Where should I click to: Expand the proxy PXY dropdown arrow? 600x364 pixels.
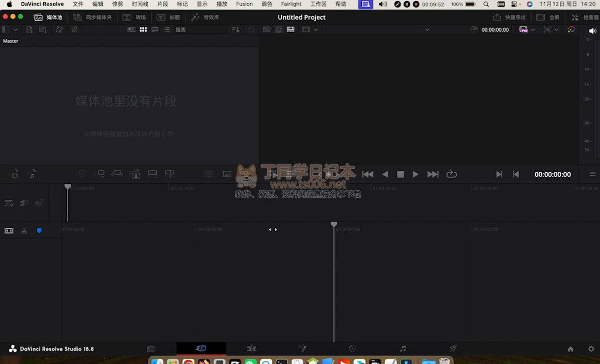(x=533, y=30)
